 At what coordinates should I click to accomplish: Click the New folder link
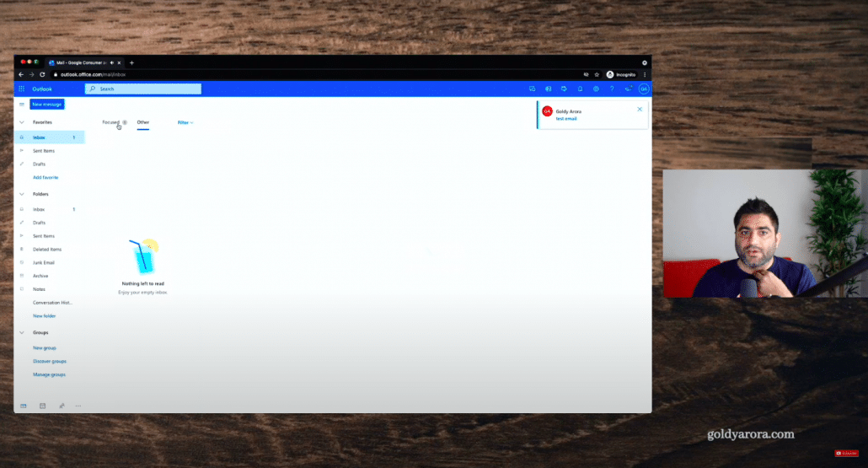click(45, 315)
